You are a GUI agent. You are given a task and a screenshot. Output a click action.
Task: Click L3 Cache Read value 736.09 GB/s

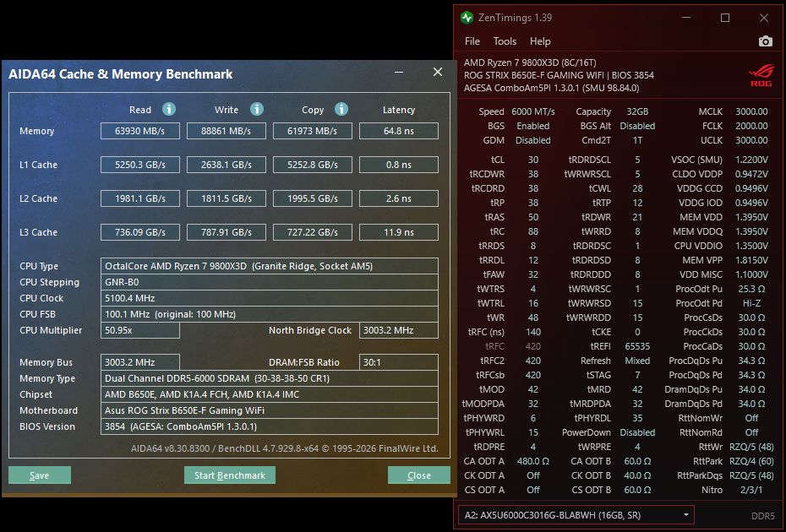(x=139, y=232)
